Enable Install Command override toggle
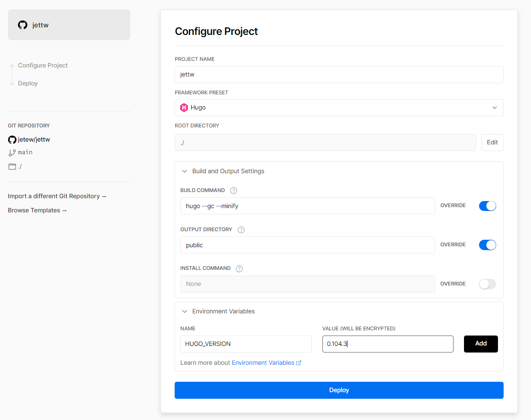Image resolution: width=531 pixels, height=420 pixels. point(487,284)
